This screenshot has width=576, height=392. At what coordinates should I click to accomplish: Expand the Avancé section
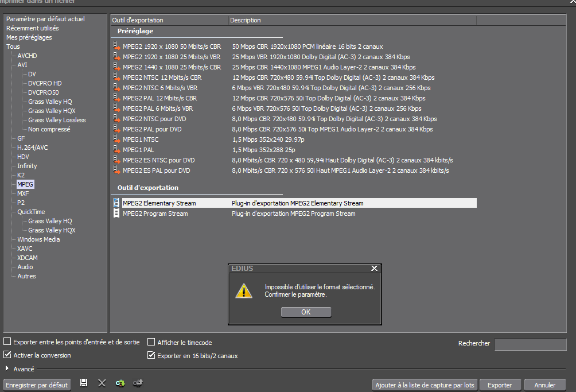pos(7,368)
